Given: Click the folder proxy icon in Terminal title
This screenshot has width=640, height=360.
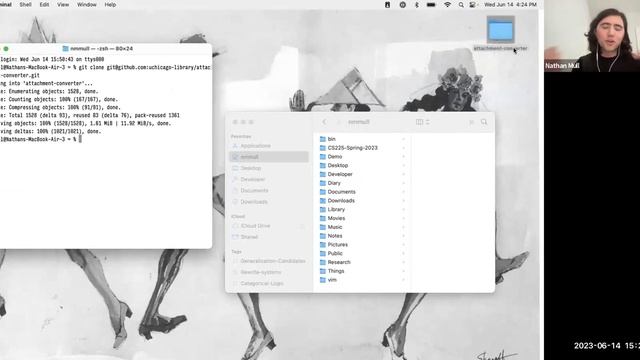Looking at the screenshot, I should pyautogui.click(x=65, y=49).
